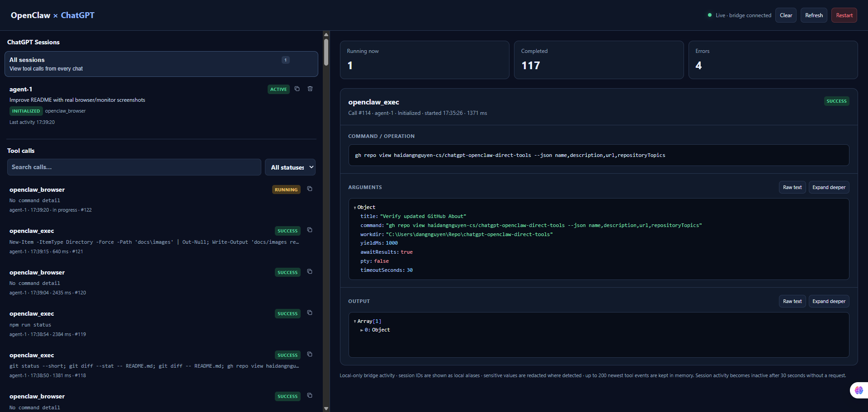Copy openclaw_browser call #120 entry
Viewport: 868px width, 412px height.
(x=310, y=271)
